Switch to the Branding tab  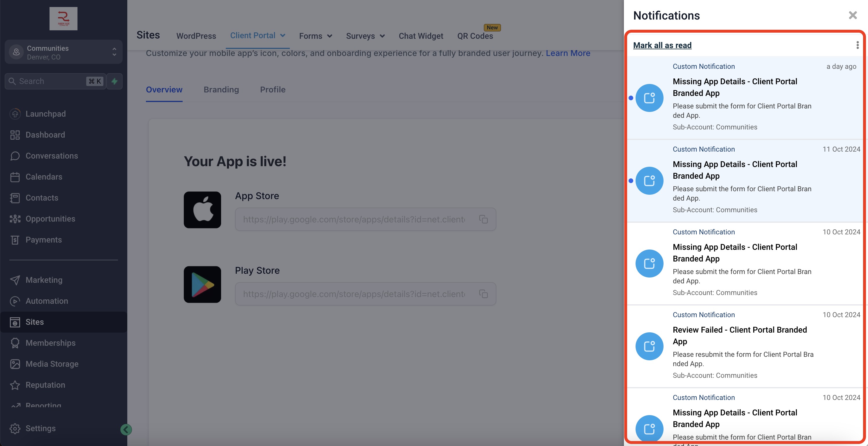click(221, 90)
